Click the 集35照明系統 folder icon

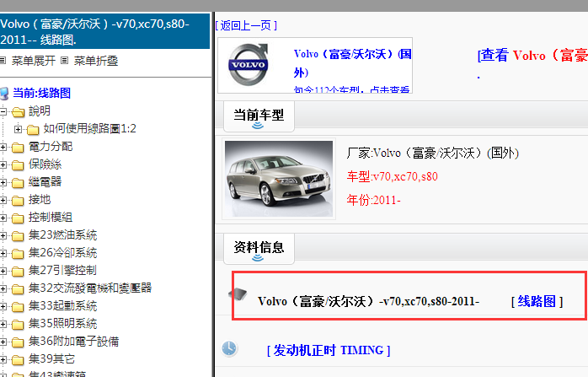coord(18,325)
